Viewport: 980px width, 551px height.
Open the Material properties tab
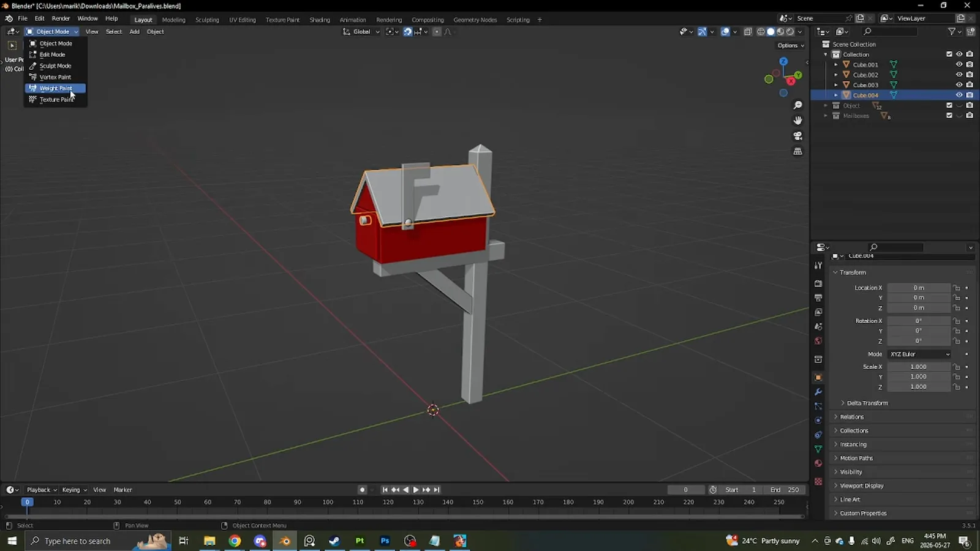click(x=818, y=463)
